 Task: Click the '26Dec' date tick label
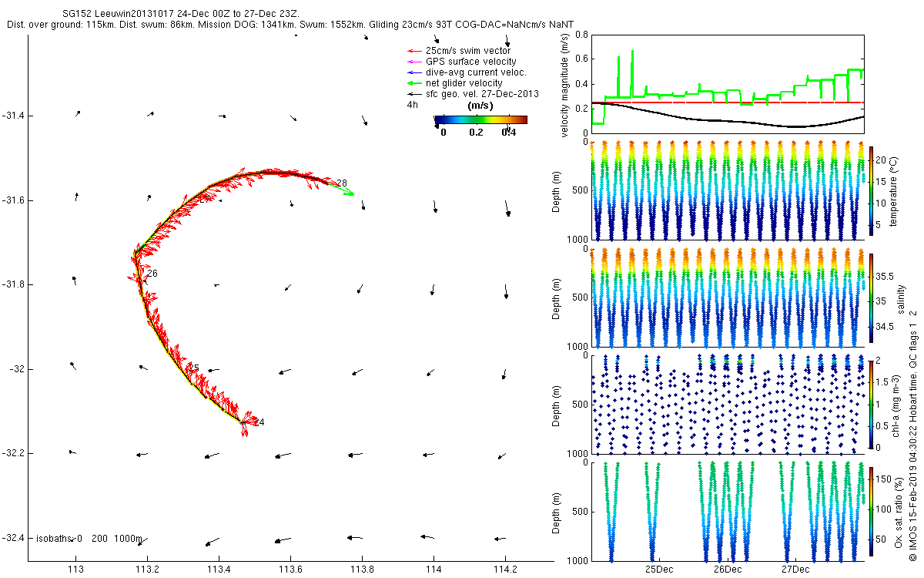point(728,570)
